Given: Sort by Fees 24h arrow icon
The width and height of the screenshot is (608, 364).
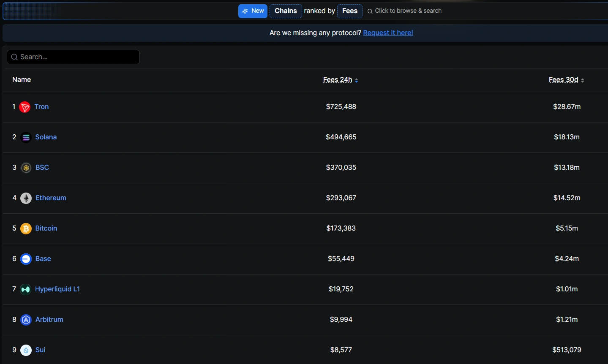Looking at the screenshot, I should [x=357, y=80].
